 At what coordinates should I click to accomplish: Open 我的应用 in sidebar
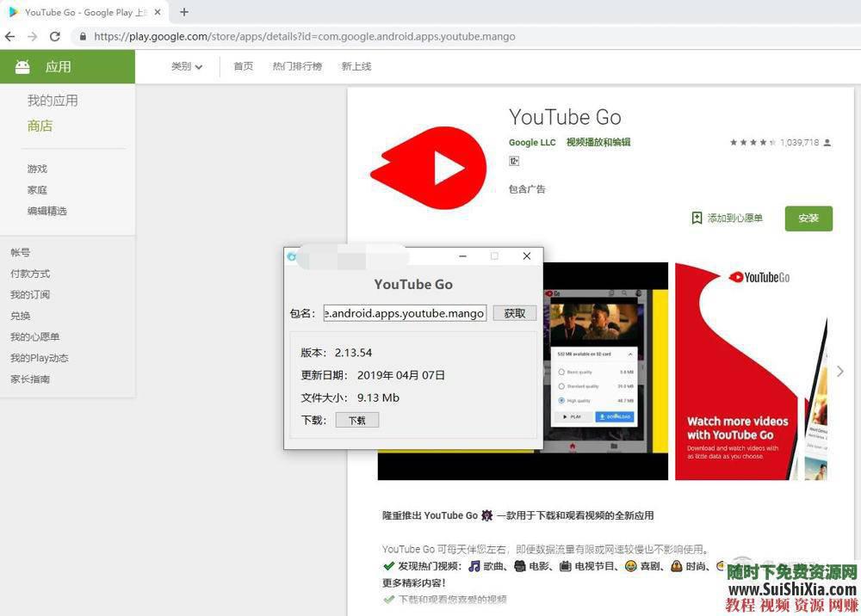53,101
